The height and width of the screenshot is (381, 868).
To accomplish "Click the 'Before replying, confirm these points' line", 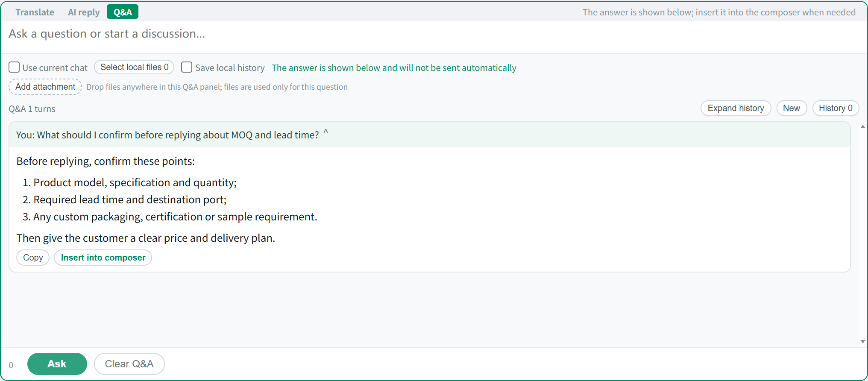I will pos(106,161).
